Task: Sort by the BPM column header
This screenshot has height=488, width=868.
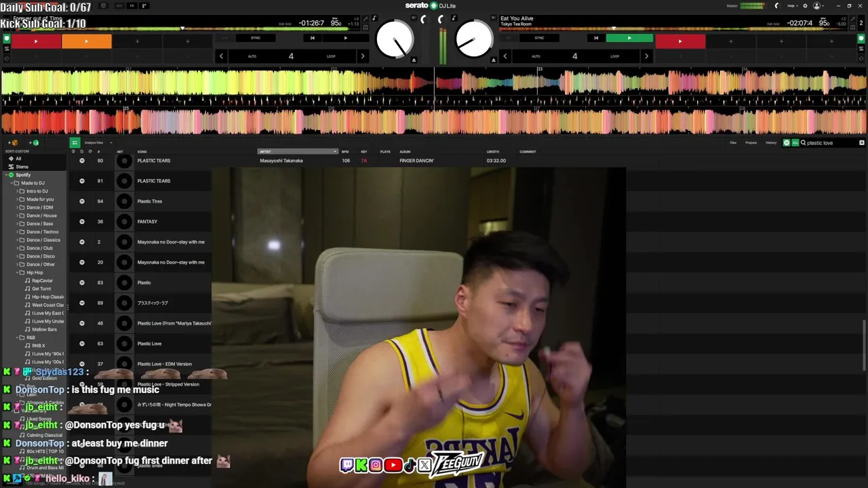Action: coord(345,152)
